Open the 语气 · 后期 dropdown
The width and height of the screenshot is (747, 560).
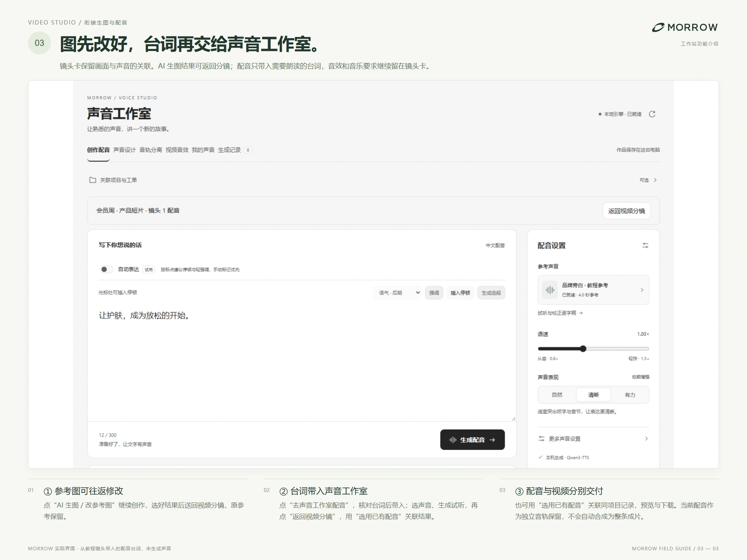pyautogui.click(x=398, y=293)
